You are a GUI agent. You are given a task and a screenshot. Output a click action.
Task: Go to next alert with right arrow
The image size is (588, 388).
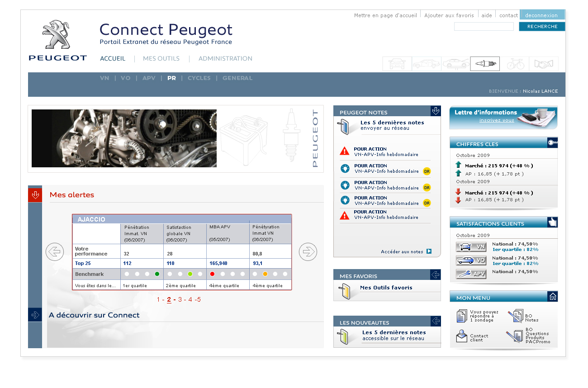308,252
